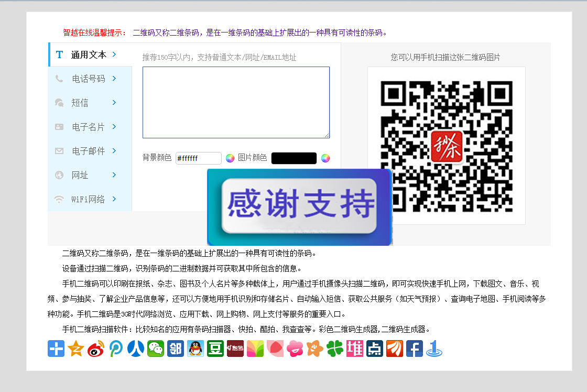587x392 pixels.
Task: Click the paragraph starting 手机二维码扫描软件
Action: pyautogui.click(x=246, y=330)
